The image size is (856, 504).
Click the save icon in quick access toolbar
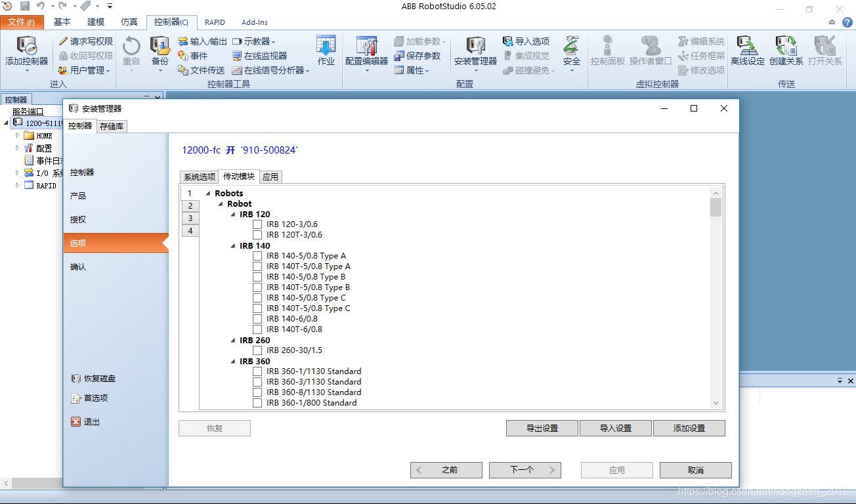25,6
